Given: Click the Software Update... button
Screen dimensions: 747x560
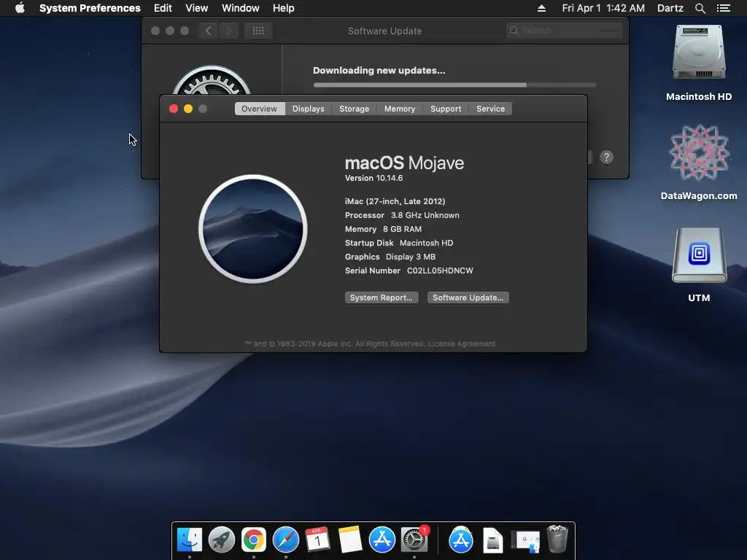Looking at the screenshot, I should point(468,297).
